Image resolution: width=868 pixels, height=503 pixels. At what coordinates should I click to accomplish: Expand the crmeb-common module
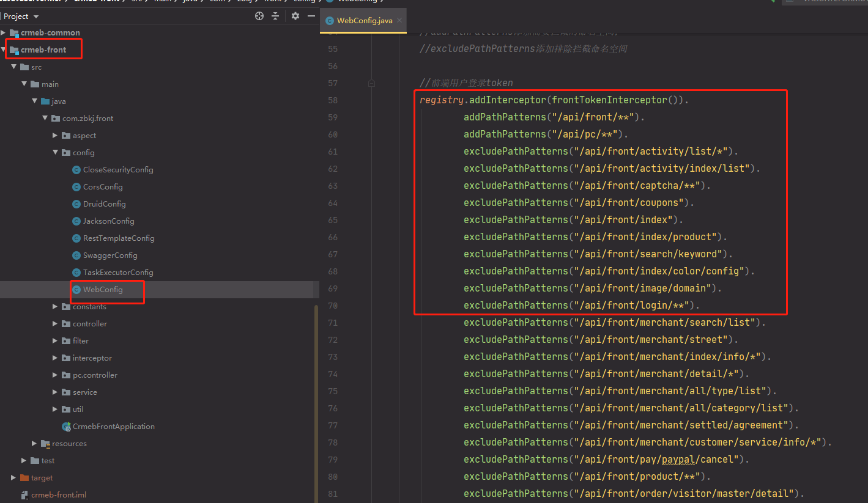tap(4, 32)
